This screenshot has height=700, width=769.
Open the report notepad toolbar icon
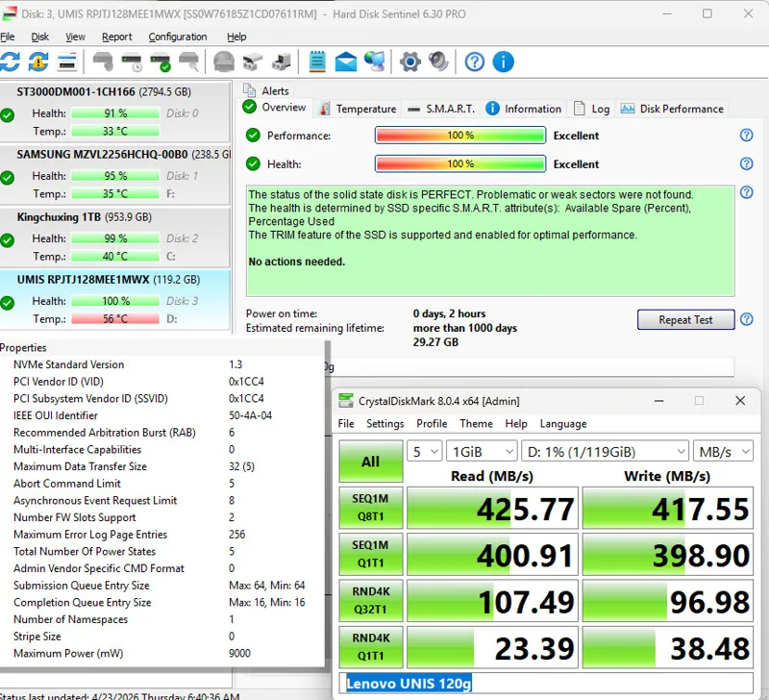pos(317,62)
